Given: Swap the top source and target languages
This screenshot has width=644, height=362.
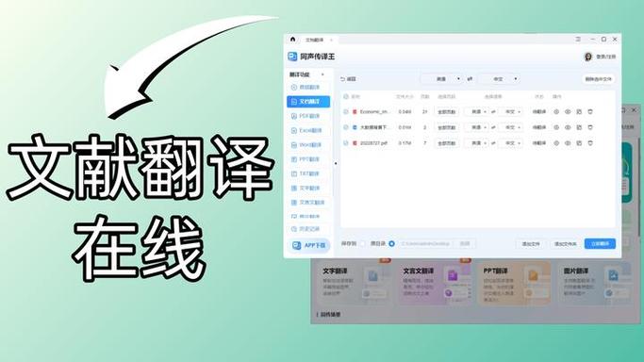Looking at the screenshot, I should click(x=470, y=79).
